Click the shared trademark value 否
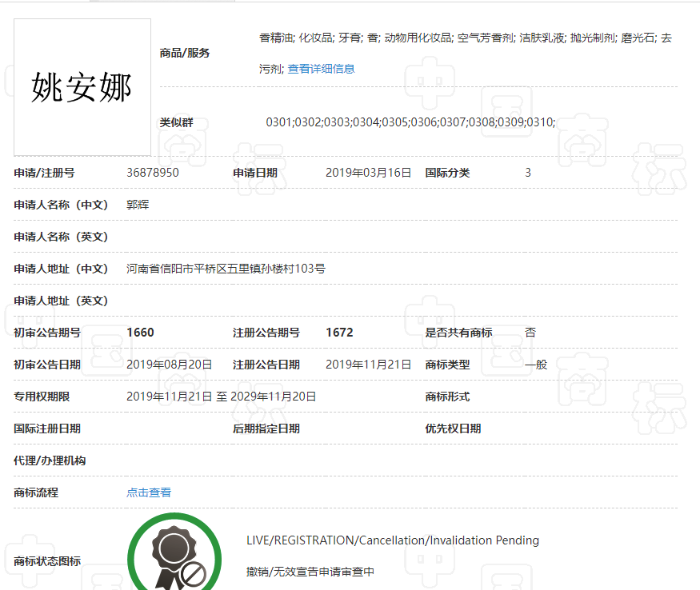Screen dimensions: 700x590 530,333
